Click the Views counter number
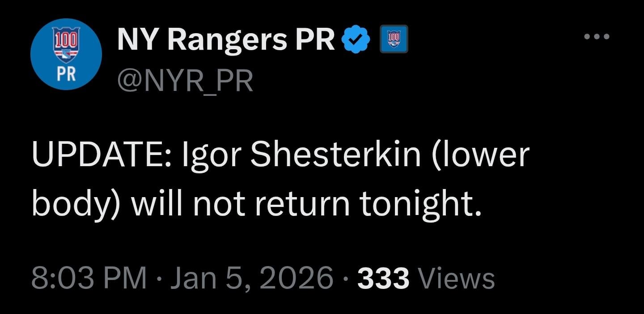Image resolution: width=644 pixels, height=314 pixels. point(384,278)
